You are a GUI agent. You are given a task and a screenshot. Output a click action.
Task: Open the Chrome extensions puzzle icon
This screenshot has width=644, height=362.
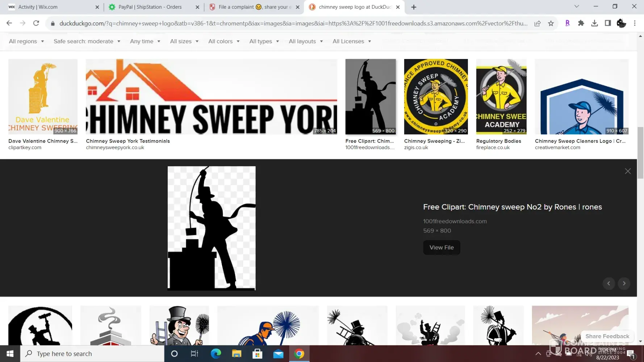[581, 23]
